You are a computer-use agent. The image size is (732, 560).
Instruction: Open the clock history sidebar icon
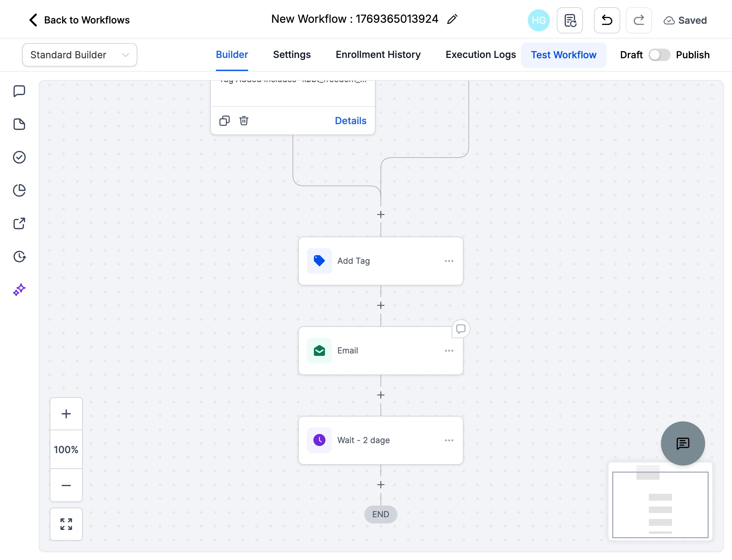point(19,257)
